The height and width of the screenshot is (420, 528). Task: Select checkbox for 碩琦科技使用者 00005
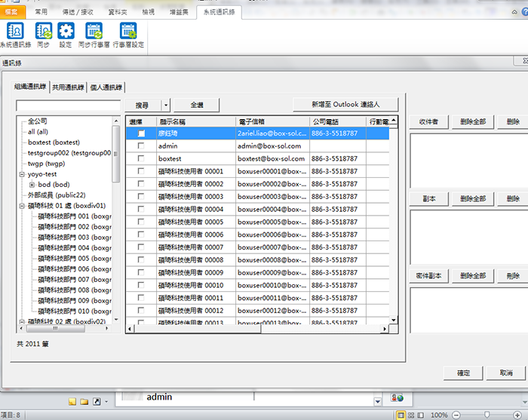tap(141, 222)
